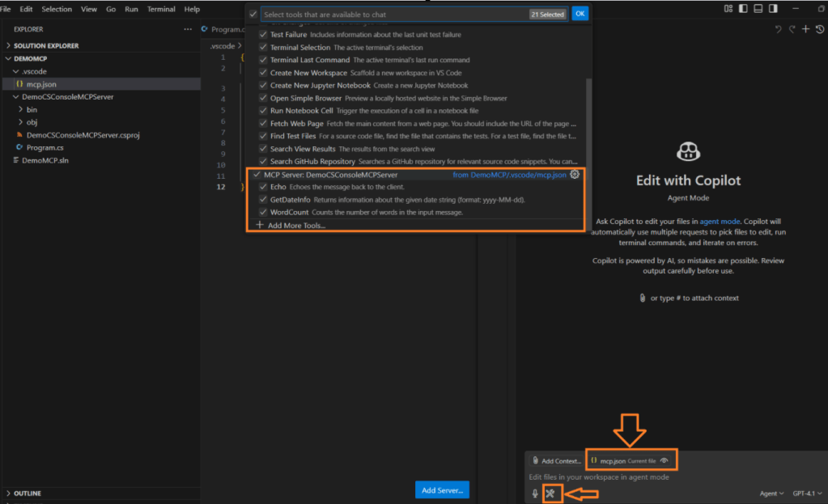The width and height of the screenshot is (828, 504).
Task: Open the Terminal menu
Action: tap(161, 9)
